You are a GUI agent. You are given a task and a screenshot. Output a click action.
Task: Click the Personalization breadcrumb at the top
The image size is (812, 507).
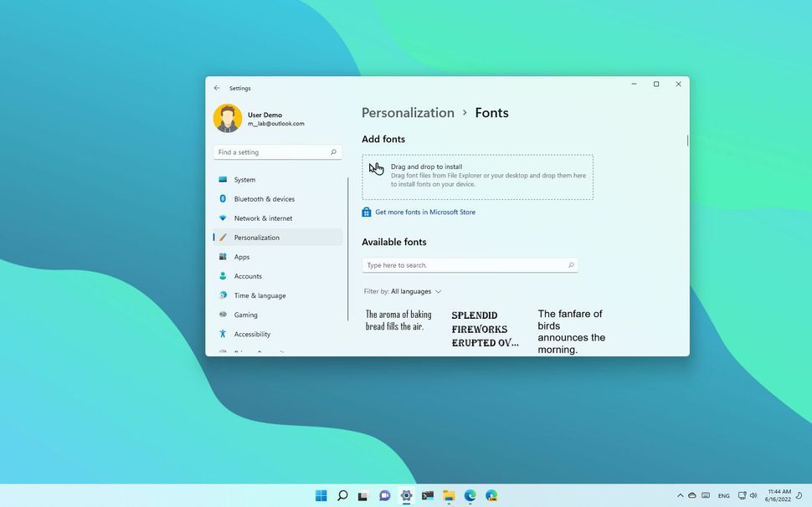(408, 112)
